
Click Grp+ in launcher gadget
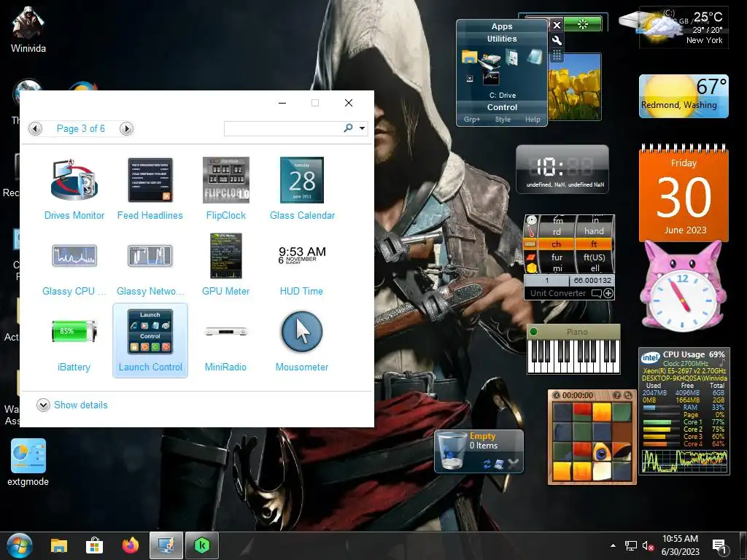pos(472,120)
